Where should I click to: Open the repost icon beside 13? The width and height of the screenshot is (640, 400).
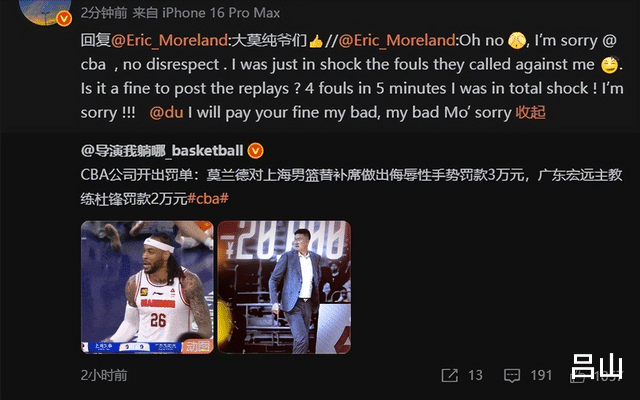pyautogui.click(x=449, y=375)
